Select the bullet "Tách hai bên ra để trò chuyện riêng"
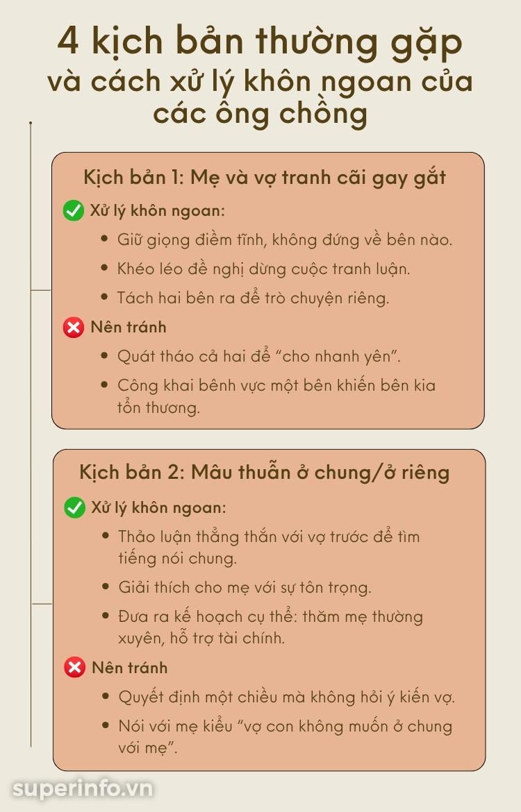Viewport: 521px width, 812px height. pos(253,298)
